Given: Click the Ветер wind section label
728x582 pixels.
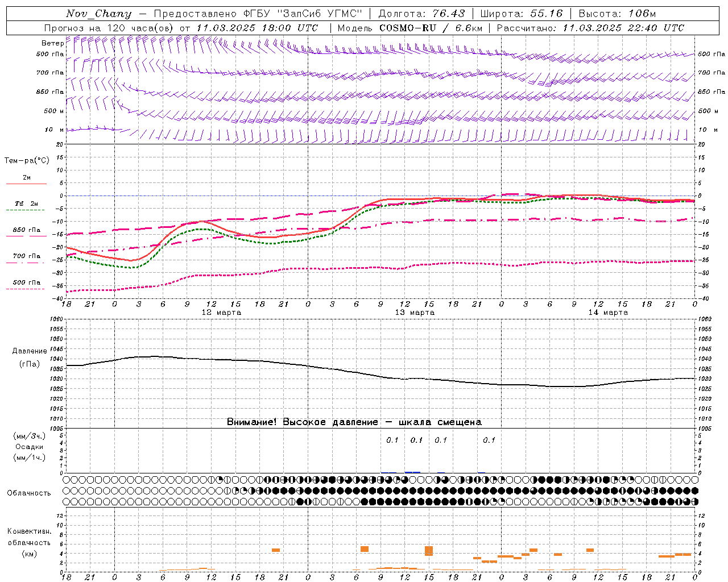Looking at the screenshot, I should click(53, 43).
